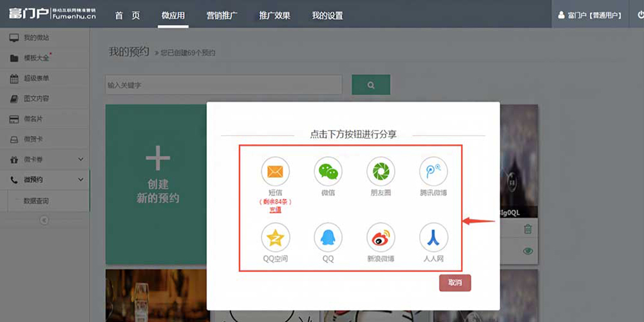This screenshot has height=322, width=644.
Task: Share to Renren (人人网) icon
Action: [x=433, y=238]
